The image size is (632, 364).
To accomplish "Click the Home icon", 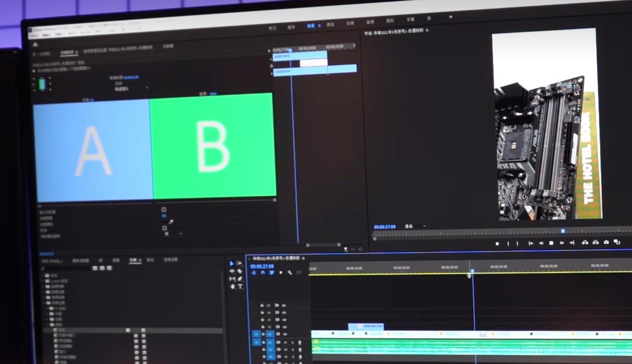I will point(35,45).
